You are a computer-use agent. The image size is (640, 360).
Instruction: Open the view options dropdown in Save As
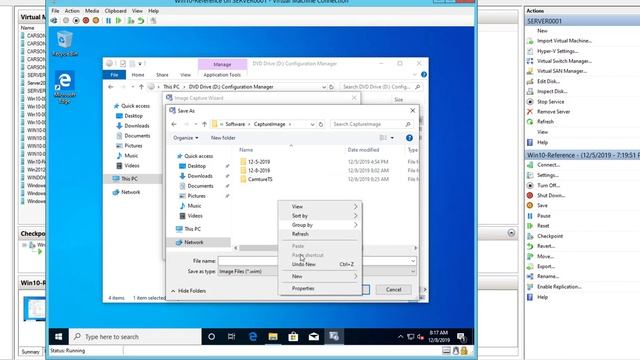(x=392, y=138)
